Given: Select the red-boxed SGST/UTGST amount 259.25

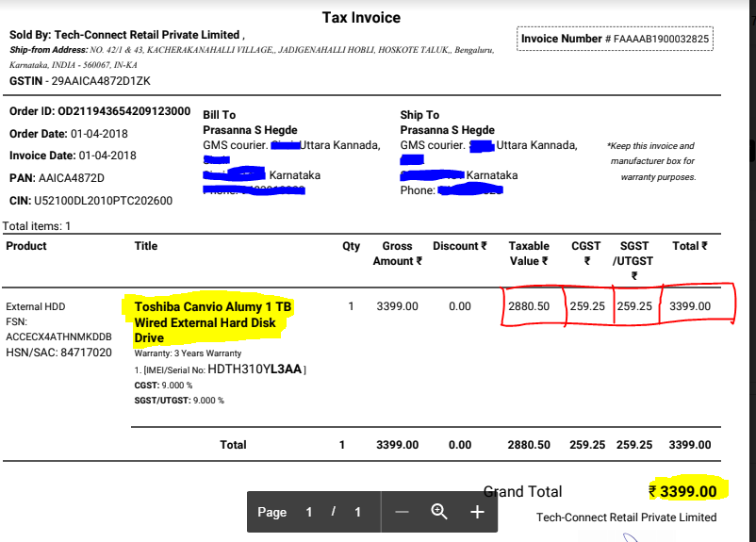Looking at the screenshot, I should (634, 306).
